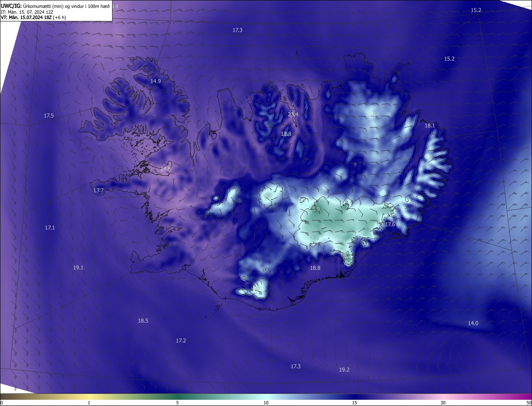Click the '10' tick on the color scale
This screenshot has height=406, width=532.
(x=266, y=403)
